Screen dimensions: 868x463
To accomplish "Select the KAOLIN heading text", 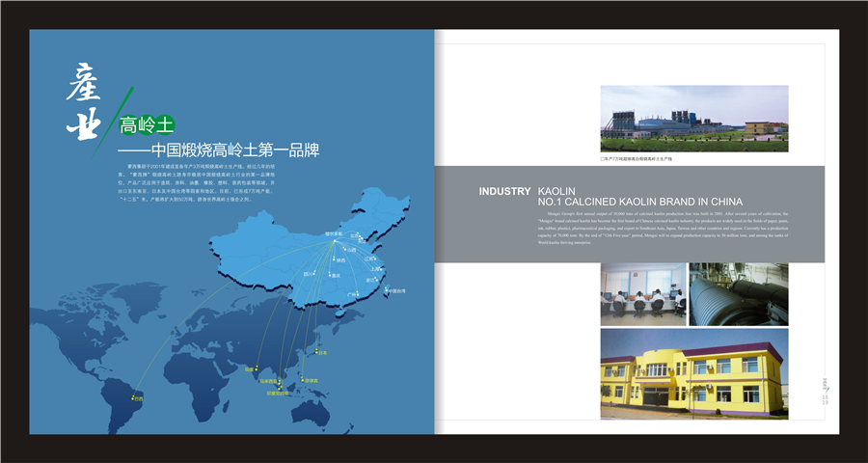I will (556, 192).
